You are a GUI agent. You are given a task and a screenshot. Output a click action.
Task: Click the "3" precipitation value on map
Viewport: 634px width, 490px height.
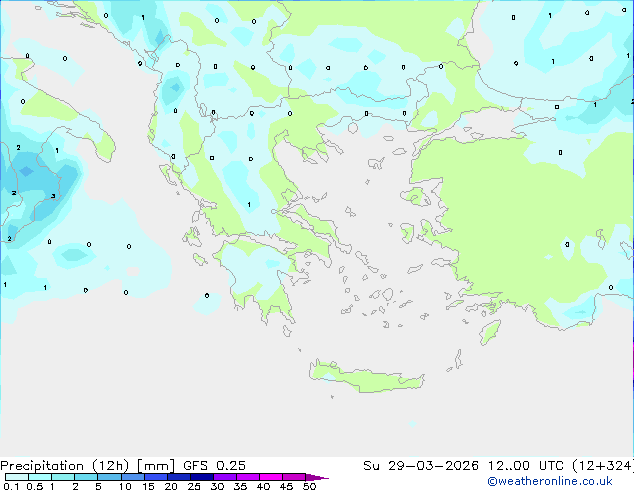tap(53, 196)
